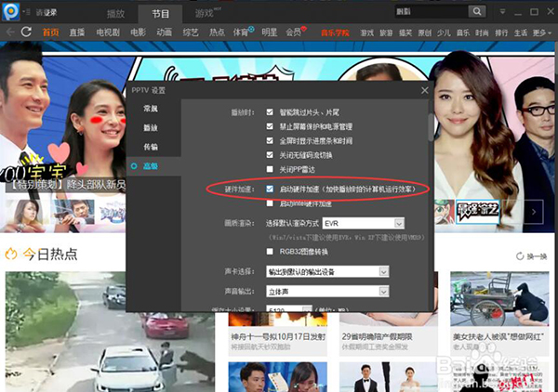Open the 电视剧 channel link
The image size is (558, 392).
click(x=107, y=33)
